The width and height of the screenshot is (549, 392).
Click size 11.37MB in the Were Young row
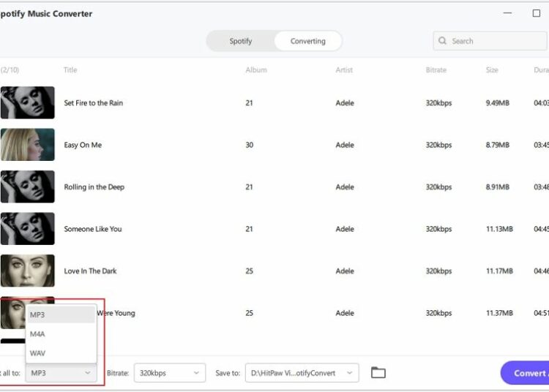pos(499,313)
